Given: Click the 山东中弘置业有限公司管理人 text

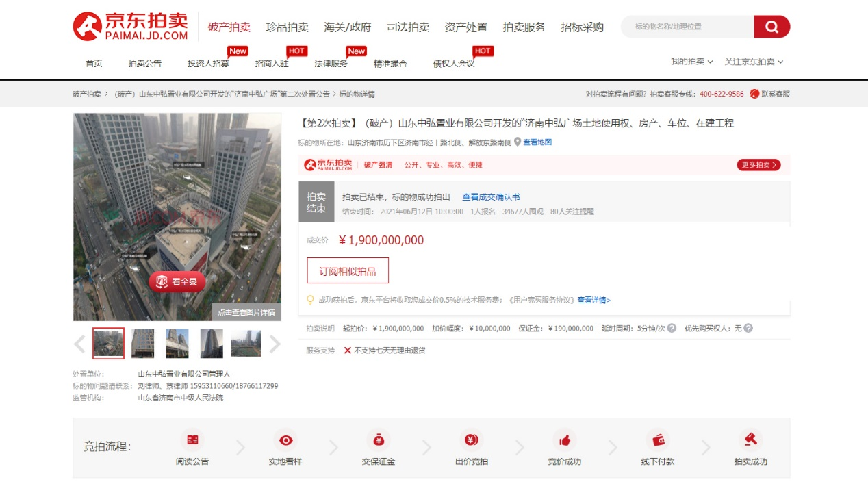Looking at the screenshot, I should pyautogui.click(x=184, y=374).
